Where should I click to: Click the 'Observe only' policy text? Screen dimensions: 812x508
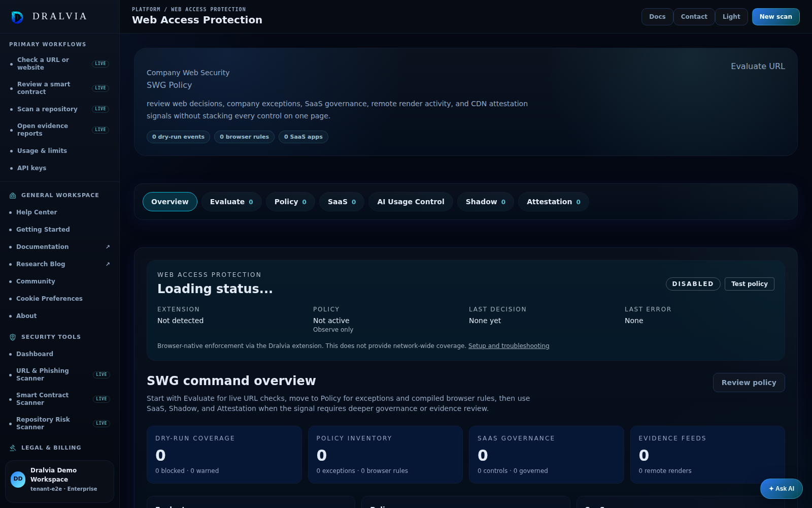[333, 330]
